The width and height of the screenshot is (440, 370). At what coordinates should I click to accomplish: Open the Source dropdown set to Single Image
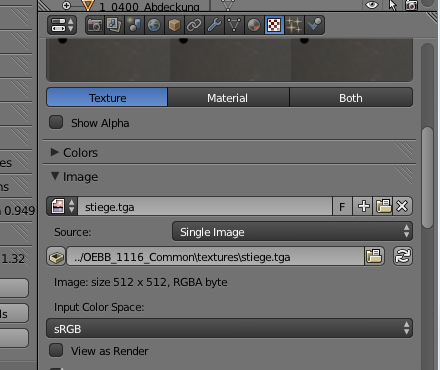pos(292,231)
